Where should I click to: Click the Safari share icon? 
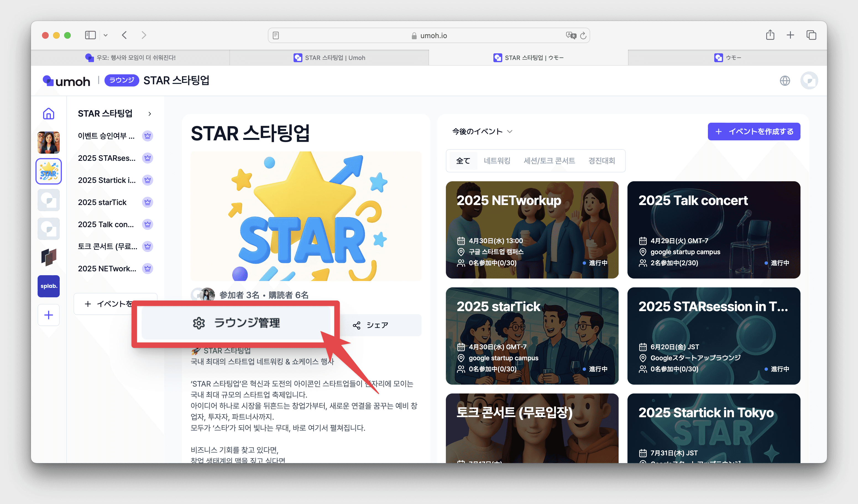coord(770,35)
